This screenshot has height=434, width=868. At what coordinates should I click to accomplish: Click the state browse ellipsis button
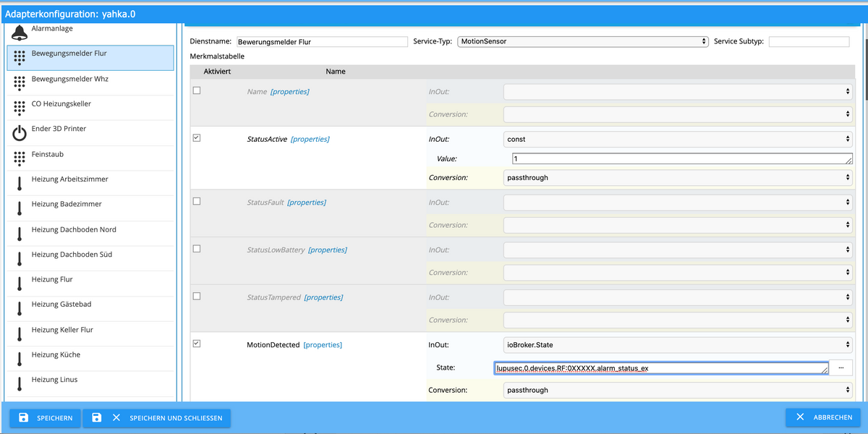pos(841,367)
